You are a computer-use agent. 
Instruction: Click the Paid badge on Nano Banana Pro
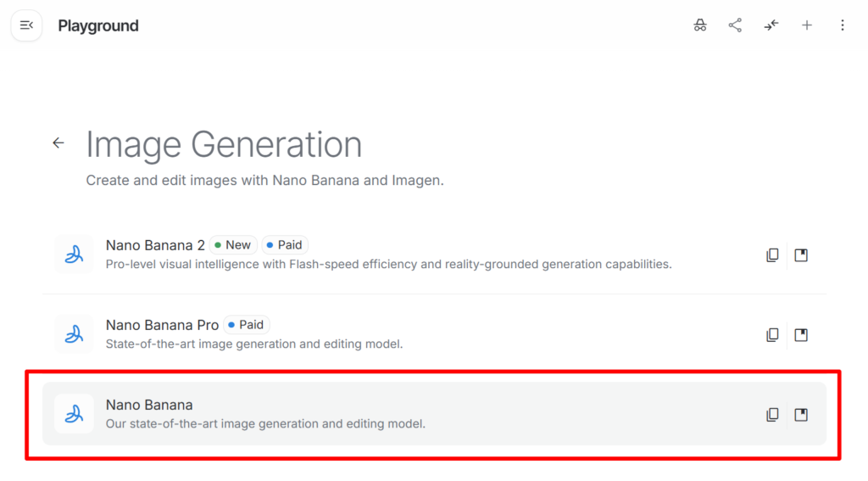pos(246,325)
